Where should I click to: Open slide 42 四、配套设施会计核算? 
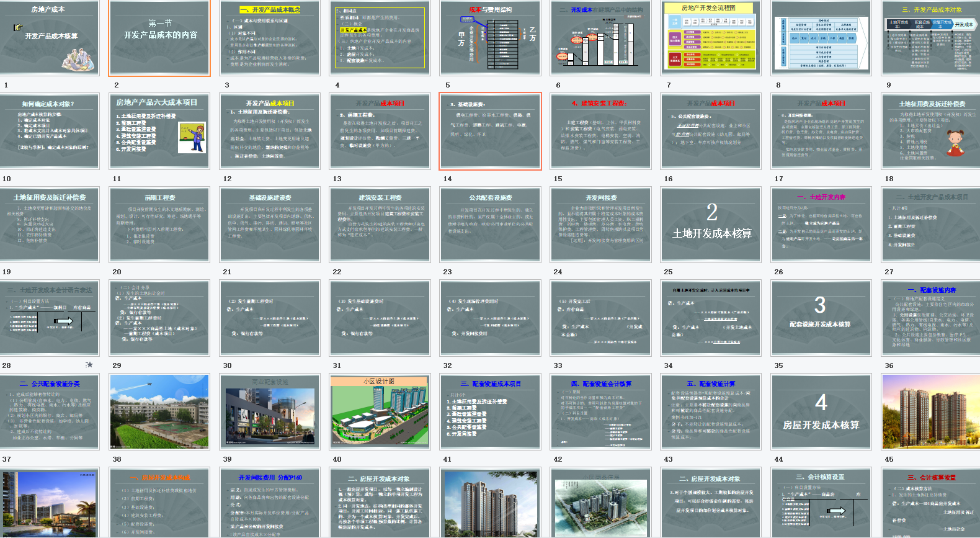click(x=601, y=411)
